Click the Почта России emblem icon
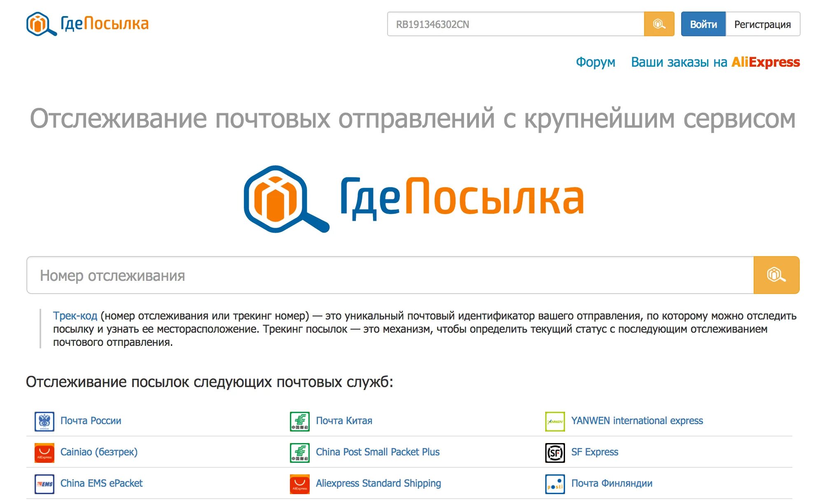This screenshot has height=504, width=822. tap(44, 421)
